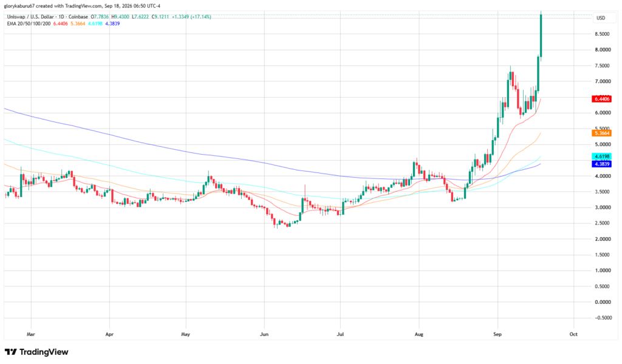Select the blue 4.3839 EMA price label
The width and height of the screenshot is (622, 364).
point(601,164)
